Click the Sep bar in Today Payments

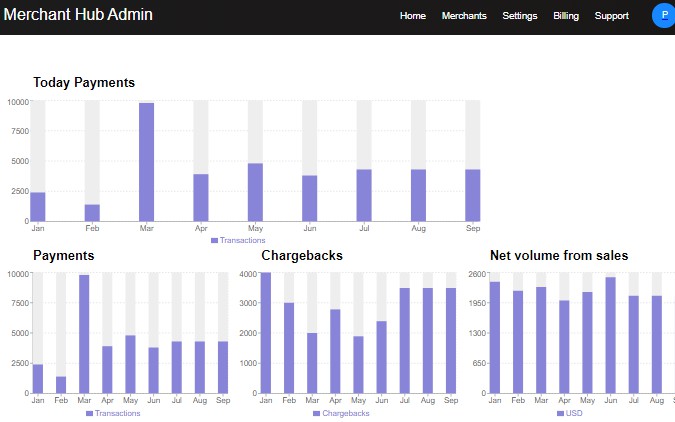click(472, 195)
